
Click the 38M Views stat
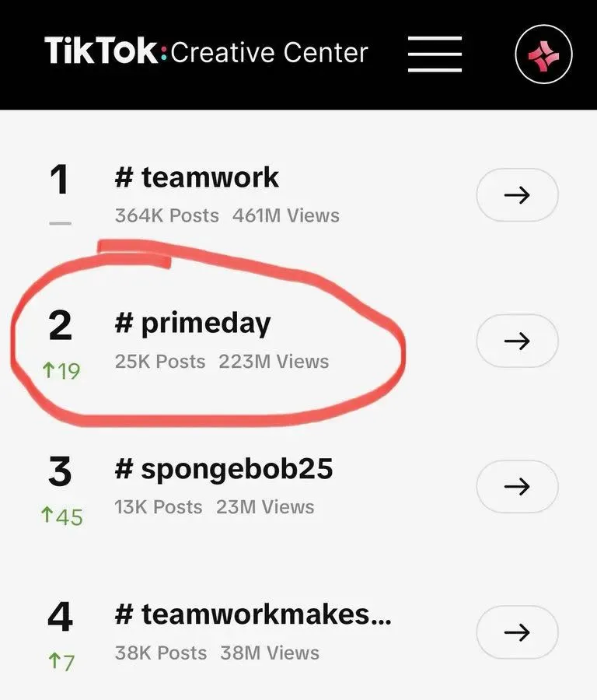pos(270,653)
